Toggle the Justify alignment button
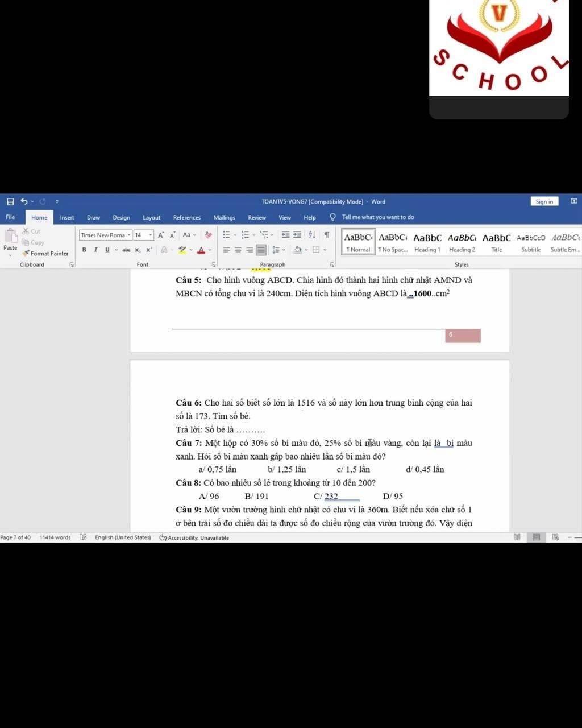582x728 pixels. [x=261, y=250]
